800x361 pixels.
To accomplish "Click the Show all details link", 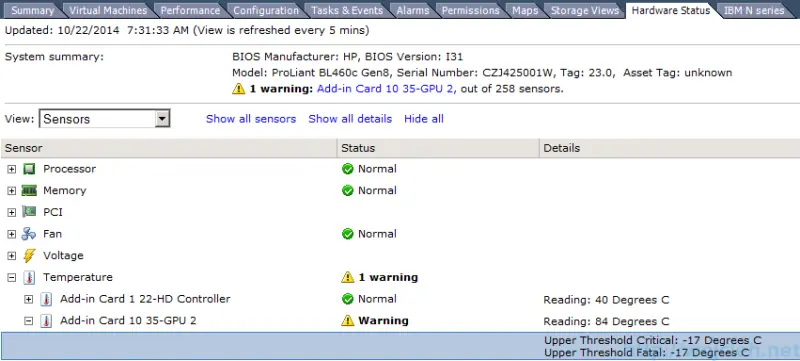I will coord(350,119).
